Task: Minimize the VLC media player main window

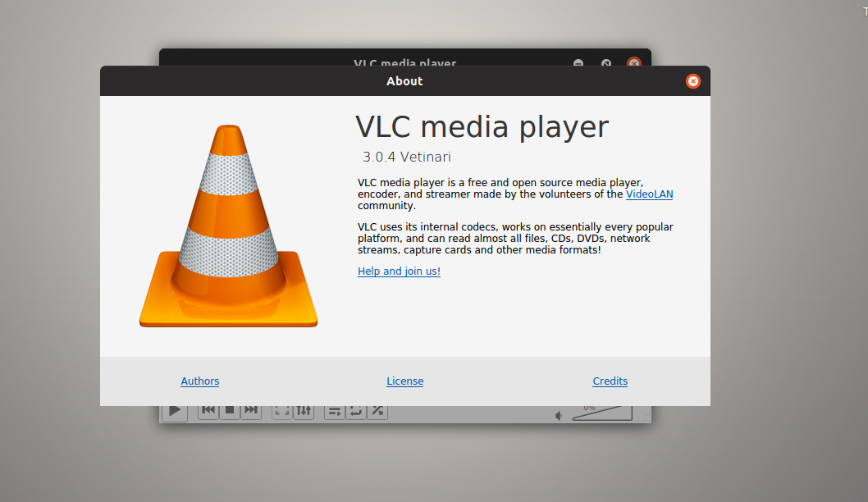Action: [578, 62]
